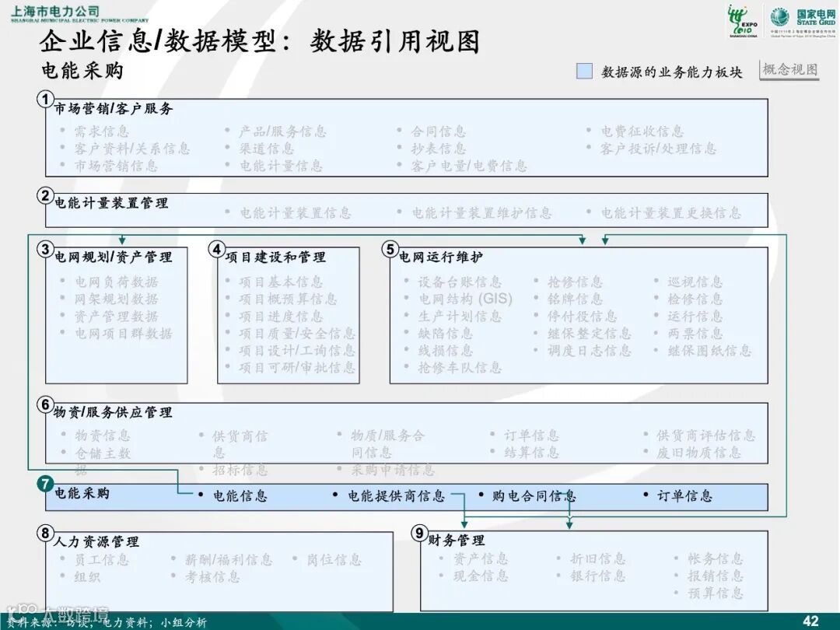Click the State Grid 国家电网 logo
Screen dimensions: 840x630
803,20
